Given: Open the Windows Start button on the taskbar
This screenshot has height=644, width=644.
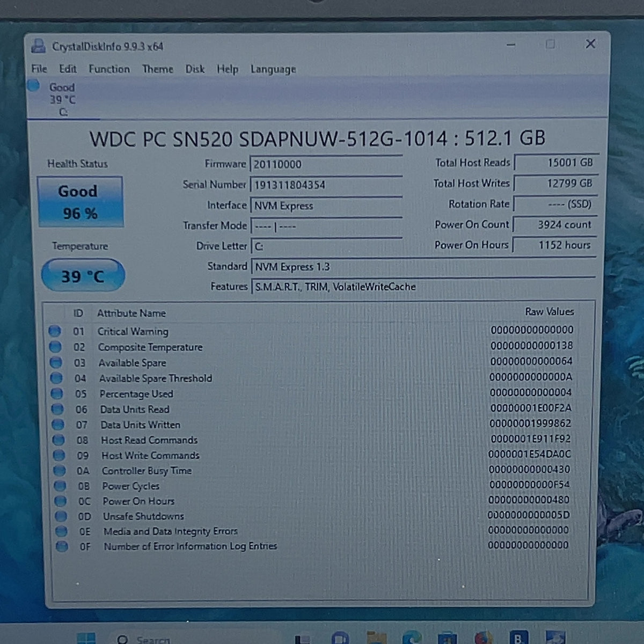Looking at the screenshot, I should (86, 639).
